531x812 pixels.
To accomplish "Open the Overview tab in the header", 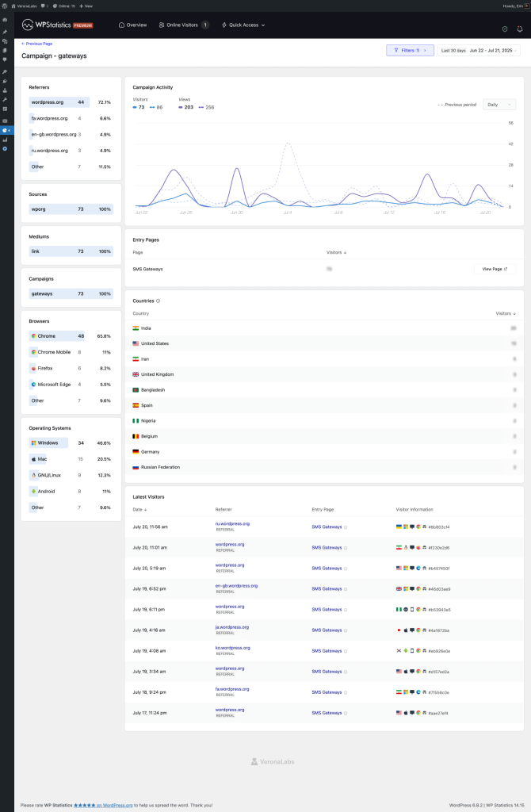I will (x=133, y=25).
